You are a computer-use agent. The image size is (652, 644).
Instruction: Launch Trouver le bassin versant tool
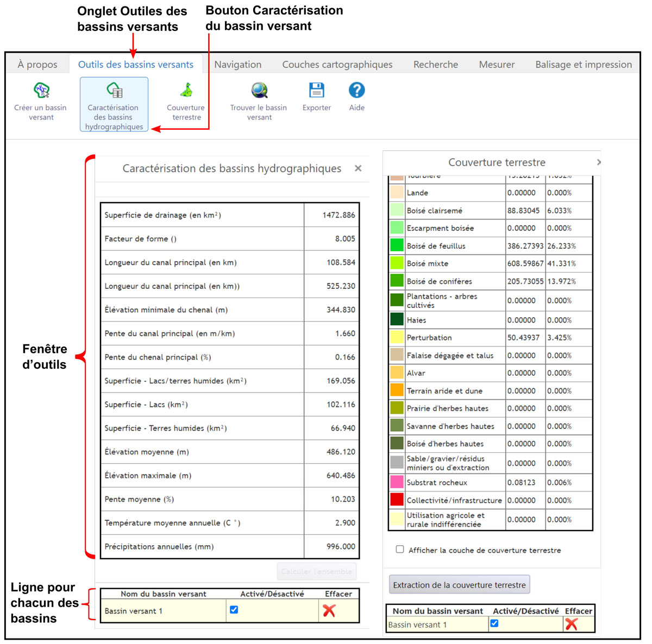point(259,102)
